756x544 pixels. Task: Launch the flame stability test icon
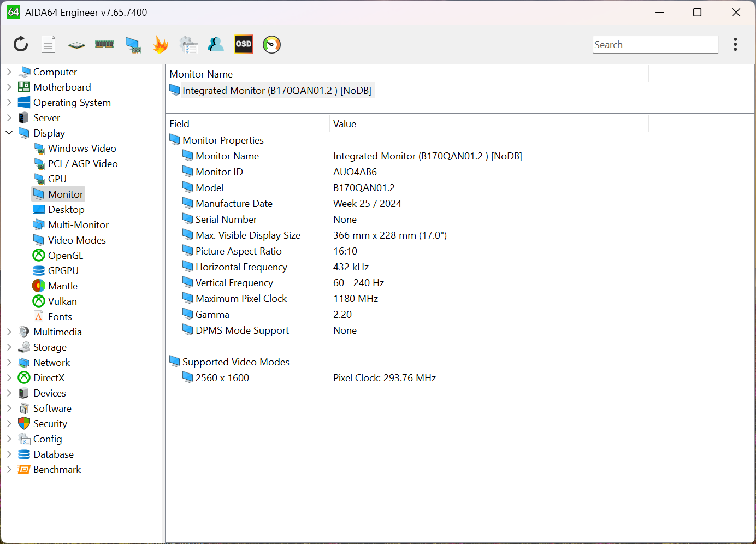coord(161,44)
